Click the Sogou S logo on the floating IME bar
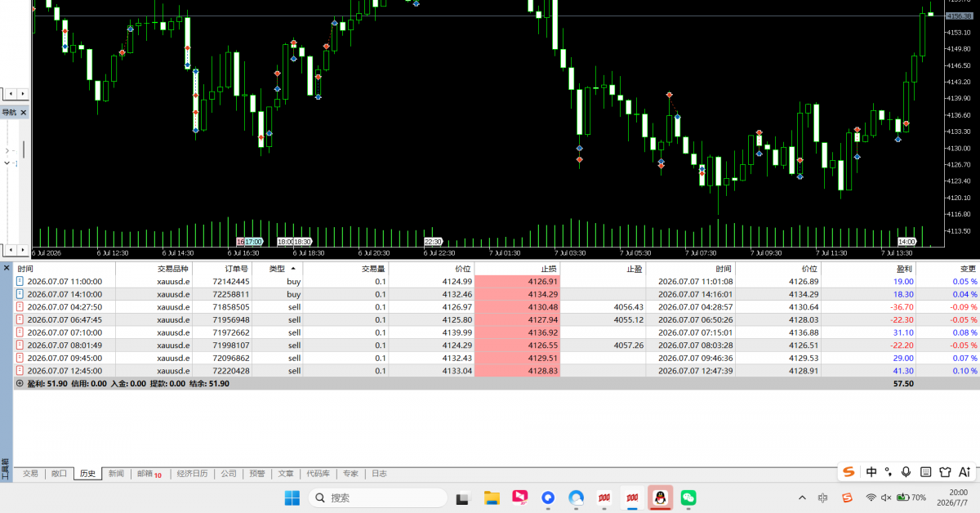 (x=849, y=471)
